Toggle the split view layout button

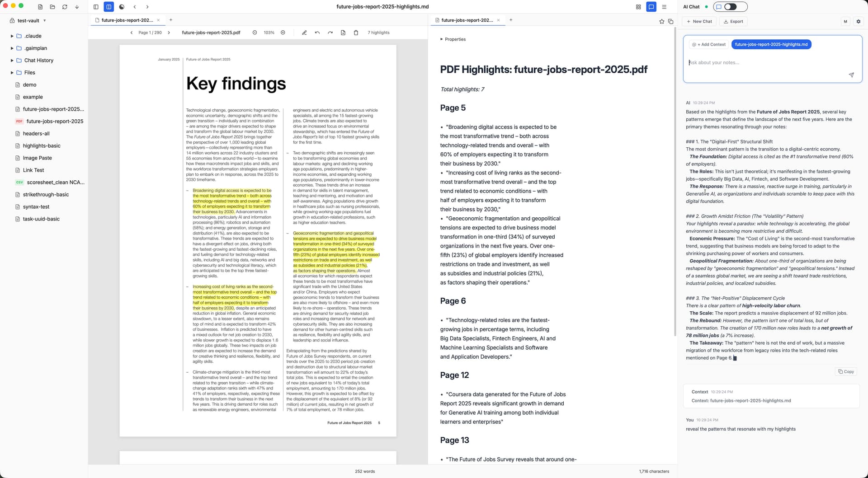coord(108,7)
